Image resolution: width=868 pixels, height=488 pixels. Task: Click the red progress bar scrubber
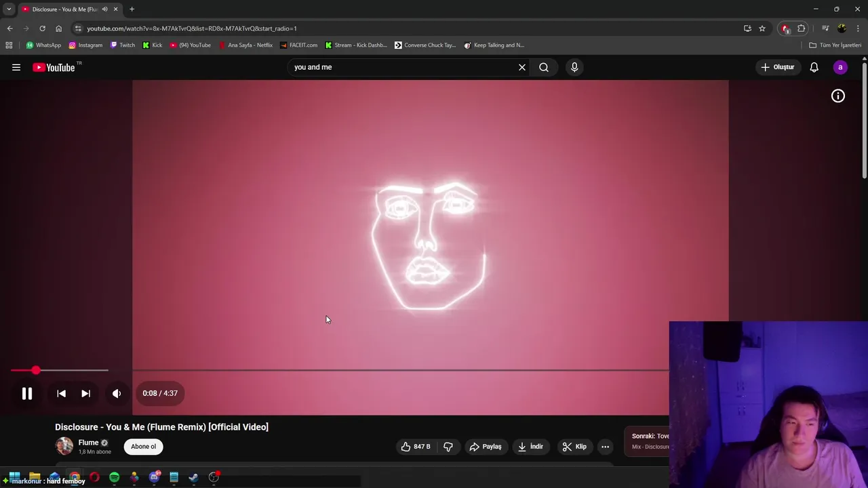[x=35, y=370]
